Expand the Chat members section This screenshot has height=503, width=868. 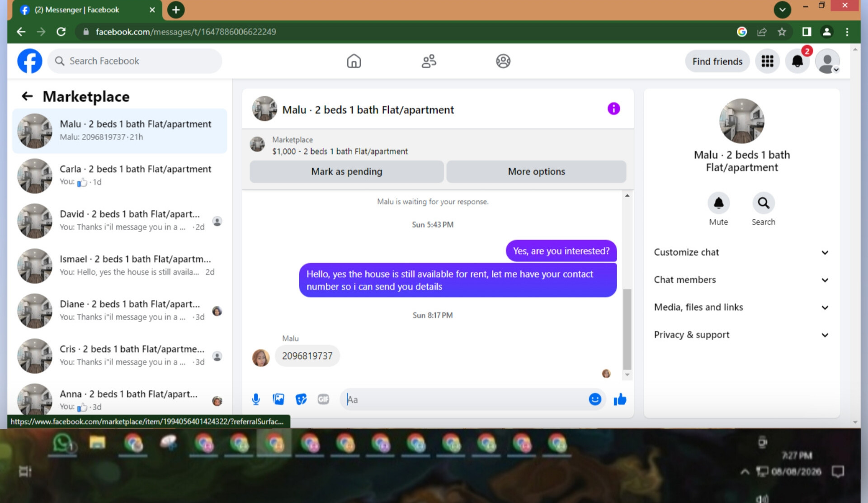click(741, 280)
